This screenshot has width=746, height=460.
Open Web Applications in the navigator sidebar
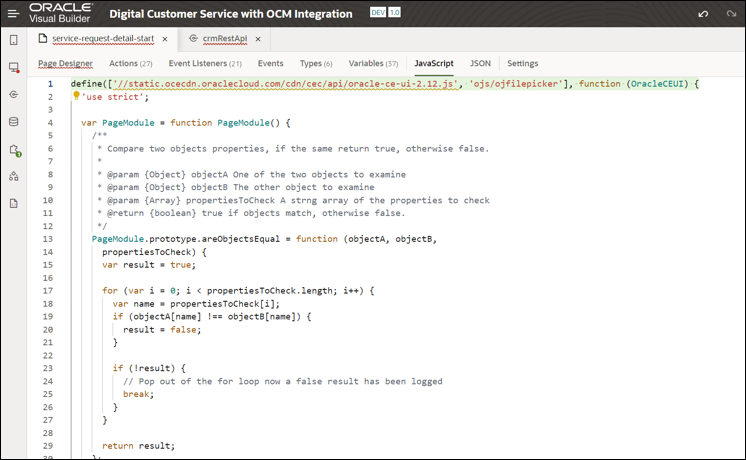(14, 68)
